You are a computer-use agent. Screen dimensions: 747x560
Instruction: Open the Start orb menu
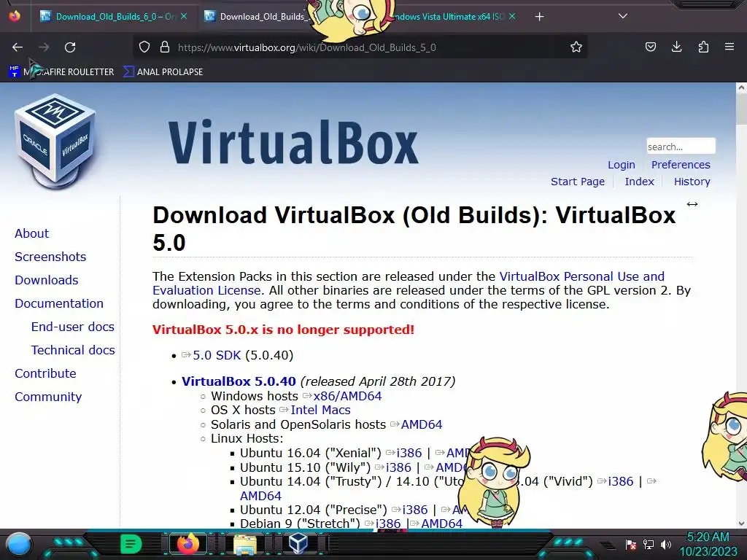(19, 545)
